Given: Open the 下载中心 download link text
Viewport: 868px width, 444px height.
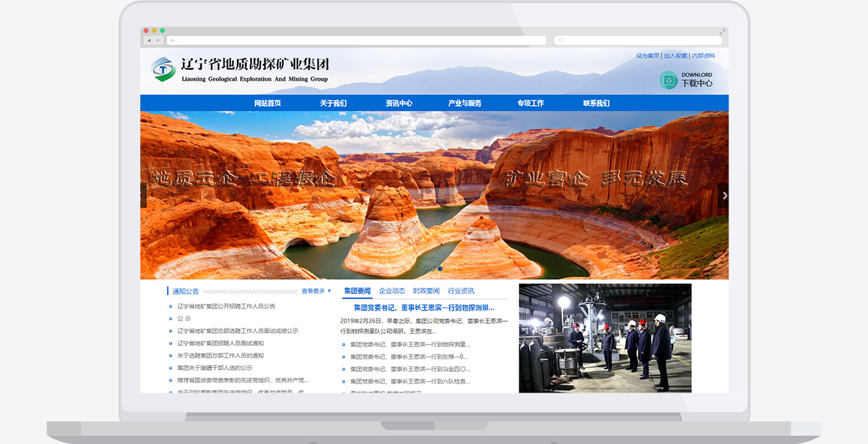Looking at the screenshot, I should (x=697, y=83).
